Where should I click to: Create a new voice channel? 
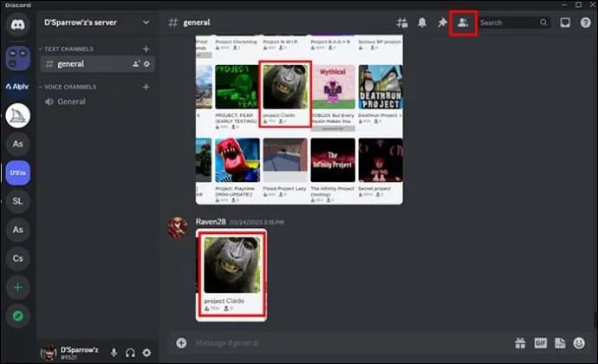coord(146,87)
